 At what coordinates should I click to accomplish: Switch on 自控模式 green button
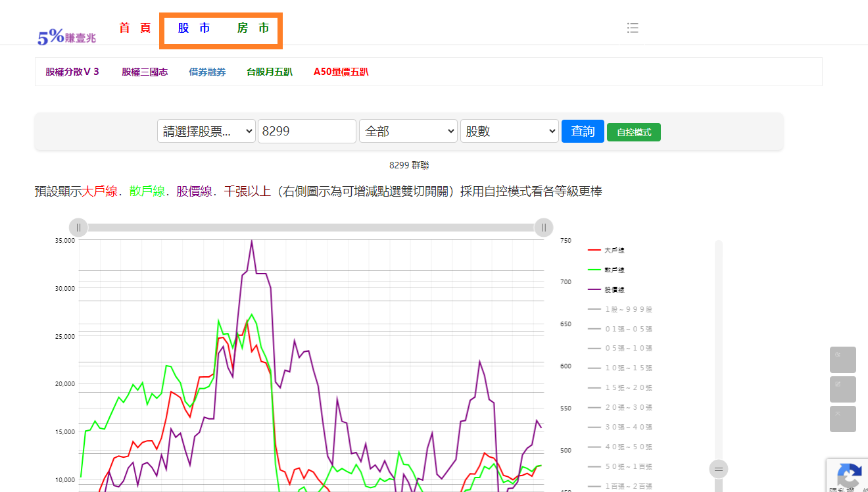tap(634, 132)
